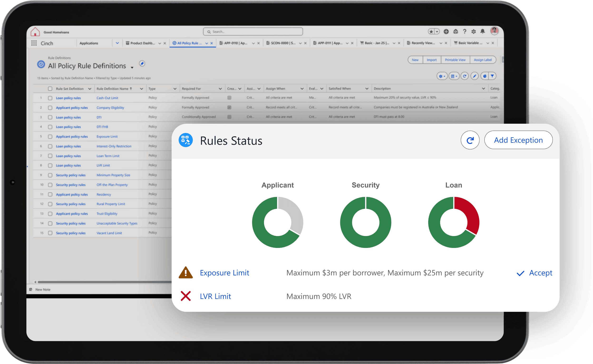Expand the Description column header menu
The image size is (593, 364).
[483, 89]
